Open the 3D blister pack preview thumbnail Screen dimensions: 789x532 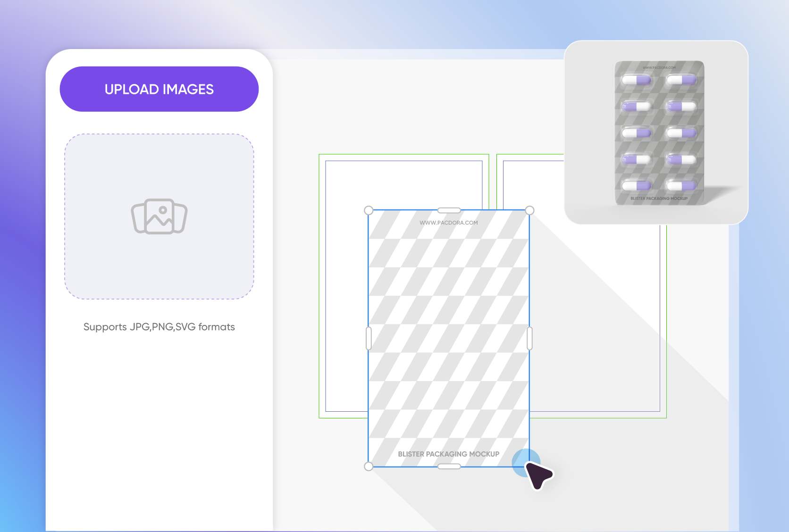pos(656,132)
